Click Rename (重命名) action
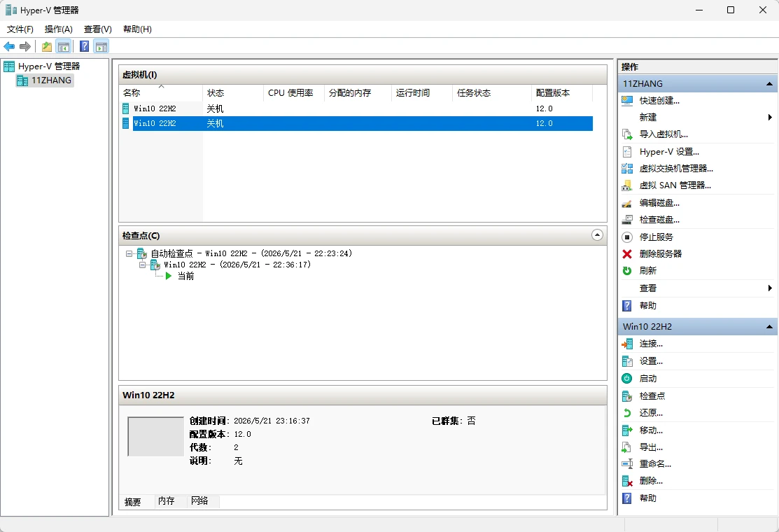 655,464
